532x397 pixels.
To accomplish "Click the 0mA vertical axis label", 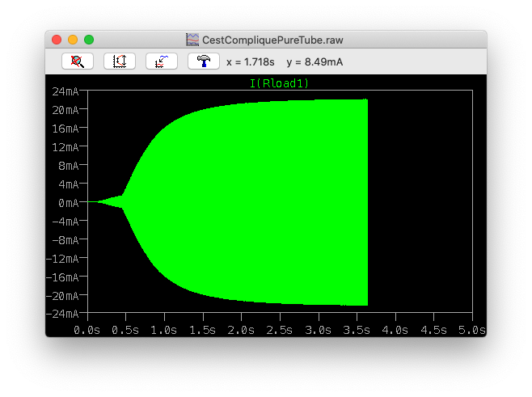I will [x=68, y=203].
